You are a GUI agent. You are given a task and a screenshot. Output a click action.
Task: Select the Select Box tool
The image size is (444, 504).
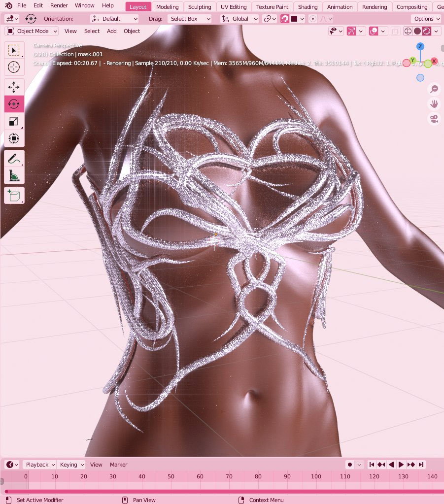(13, 50)
